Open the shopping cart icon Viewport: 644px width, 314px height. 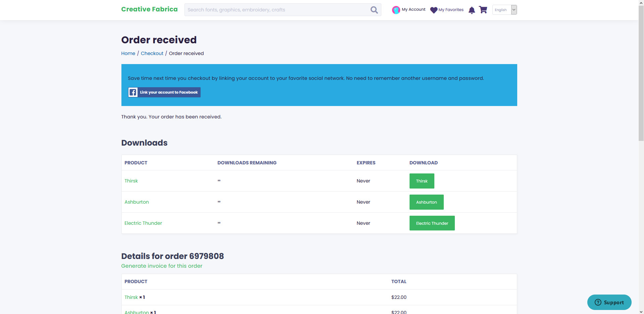(483, 10)
